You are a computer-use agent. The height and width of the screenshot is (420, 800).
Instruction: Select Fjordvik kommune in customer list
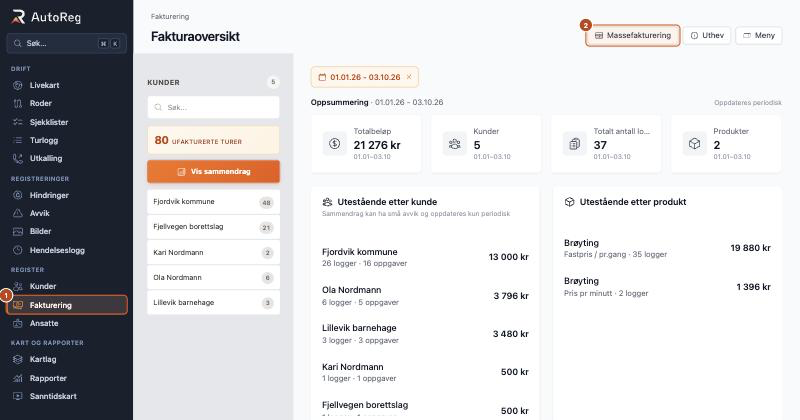coord(213,202)
